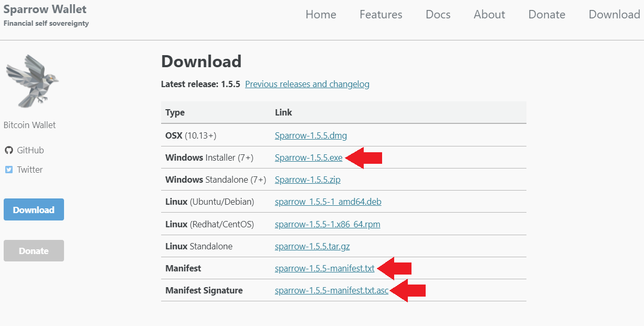The image size is (644, 326).
Task: Open Previous releases and changelog link
Action: [307, 84]
